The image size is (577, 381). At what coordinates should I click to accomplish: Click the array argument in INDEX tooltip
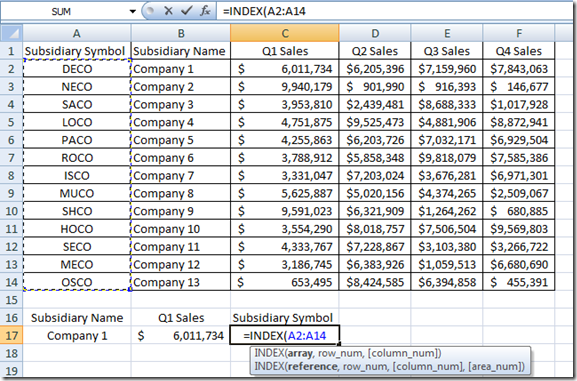pos(299,353)
